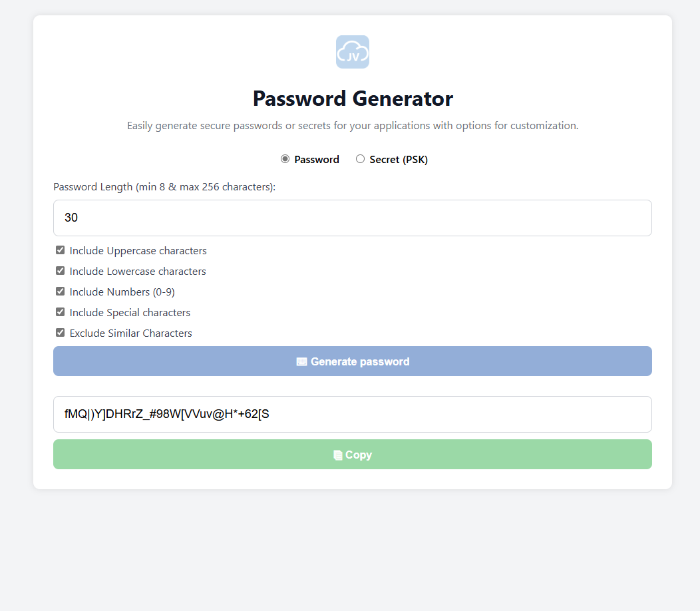700x611 pixels.
Task: Click the Generate password button text
Action: pyautogui.click(x=360, y=362)
